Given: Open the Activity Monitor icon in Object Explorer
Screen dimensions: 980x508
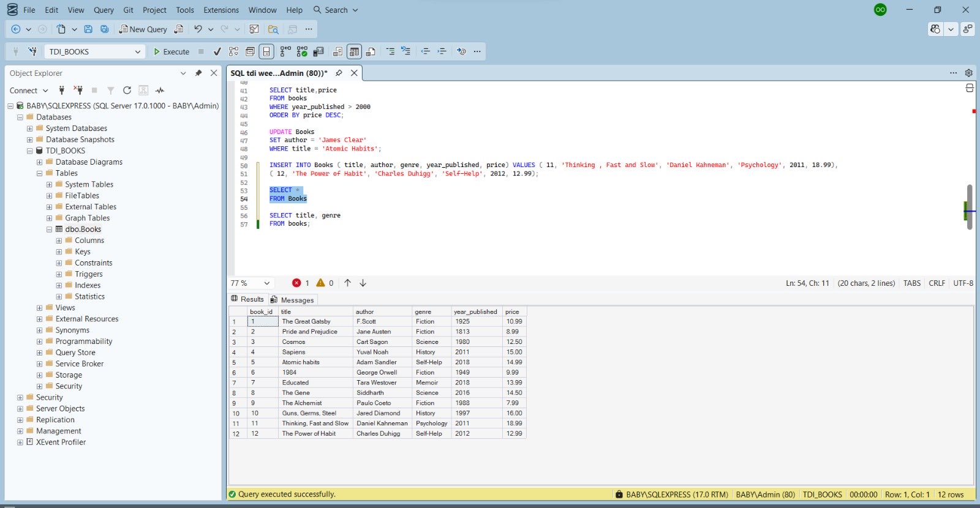Looking at the screenshot, I should pyautogui.click(x=160, y=91).
